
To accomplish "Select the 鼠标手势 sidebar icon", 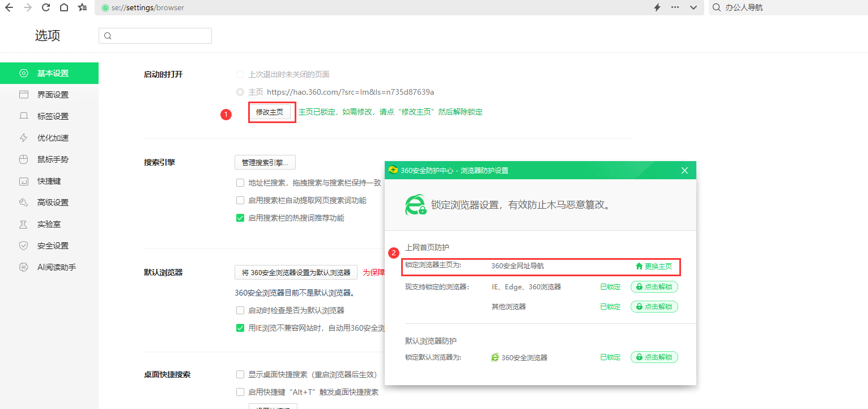I will [x=23, y=159].
